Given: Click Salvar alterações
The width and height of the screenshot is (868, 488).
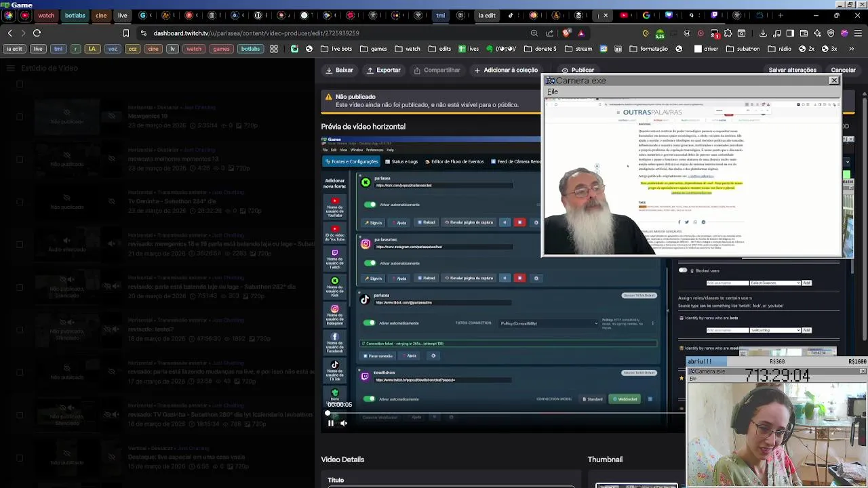Looking at the screenshot, I should pyautogui.click(x=792, y=70).
